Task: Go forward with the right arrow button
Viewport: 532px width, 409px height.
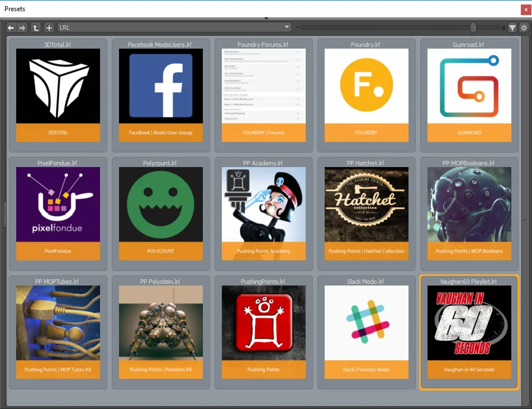Action: (x=22, y=27)
